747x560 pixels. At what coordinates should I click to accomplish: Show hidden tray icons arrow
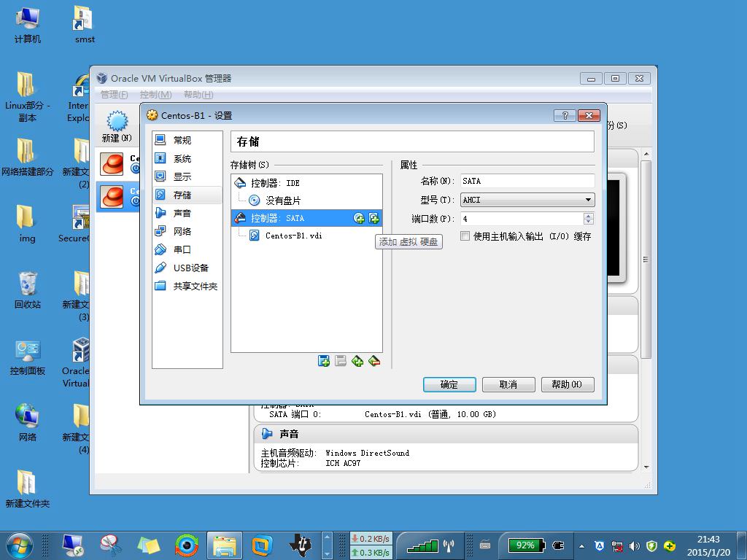pos(581,546)
